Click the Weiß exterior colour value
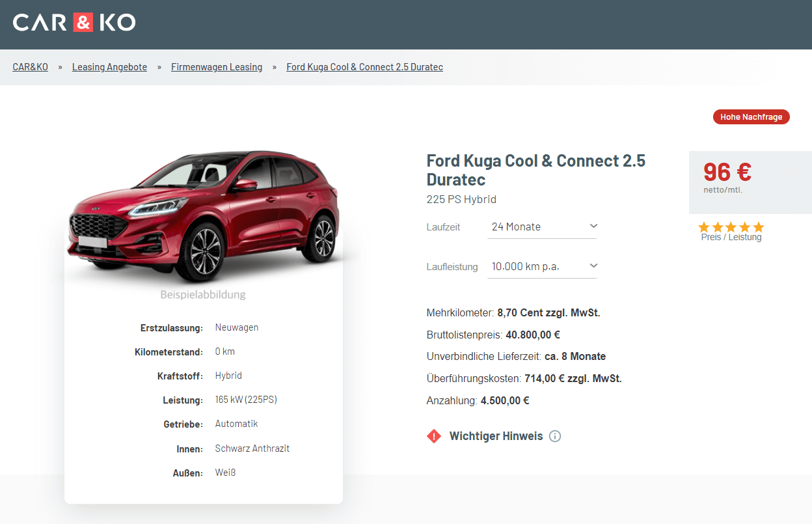The image size is (812, 524). 225,473
